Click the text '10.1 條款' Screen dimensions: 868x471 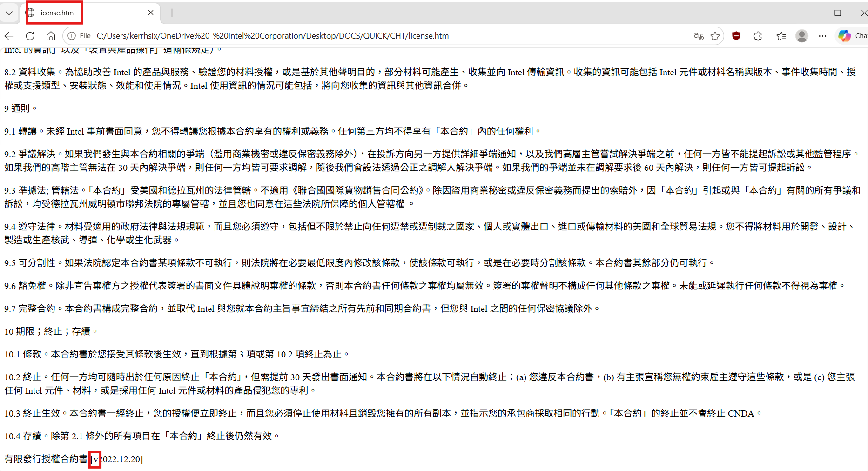[23, 354]
